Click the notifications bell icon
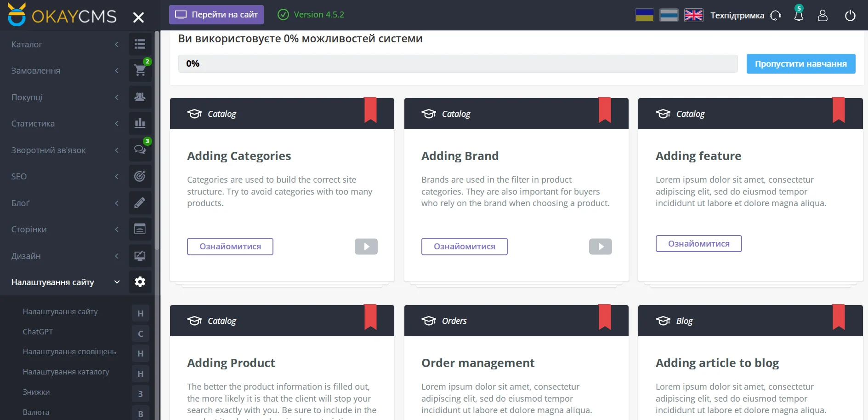This screenshot has width=868, height=420. pyautogui.click(x=799, y=15)
